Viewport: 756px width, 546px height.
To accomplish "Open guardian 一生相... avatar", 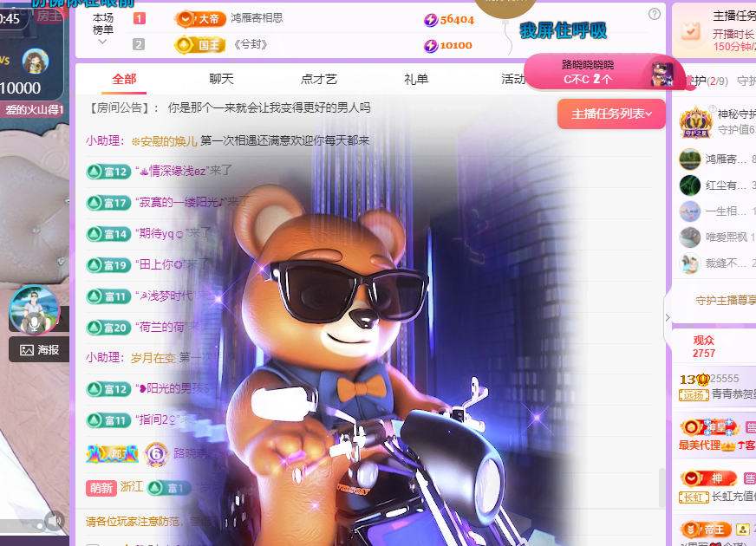I will [690, 211].
